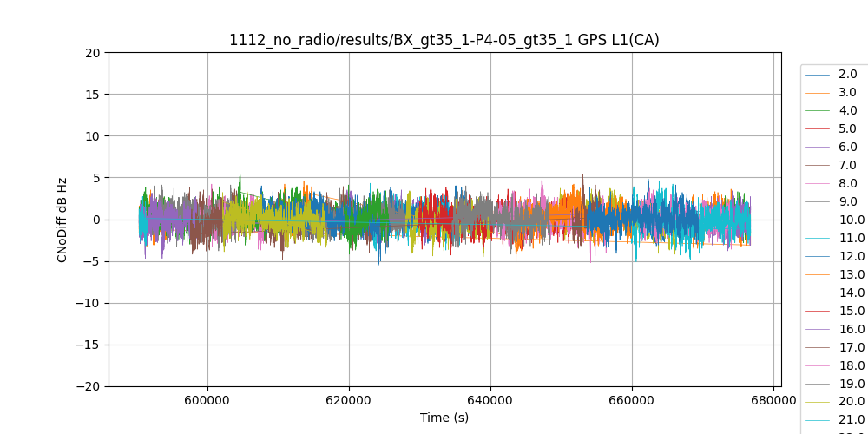
Task: Toggle series 4.0 label in legend
Action: pyautogui.click(x=847, y=111)
